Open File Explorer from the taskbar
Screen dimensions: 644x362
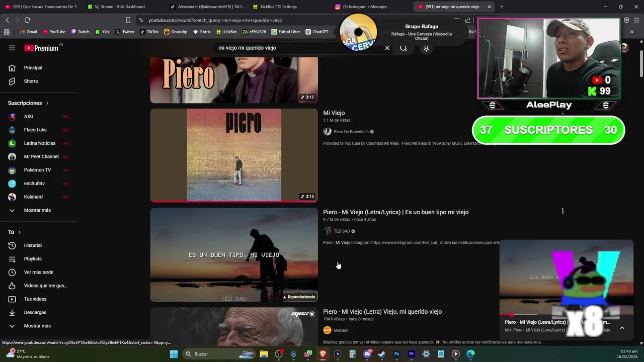pos(264,354)
